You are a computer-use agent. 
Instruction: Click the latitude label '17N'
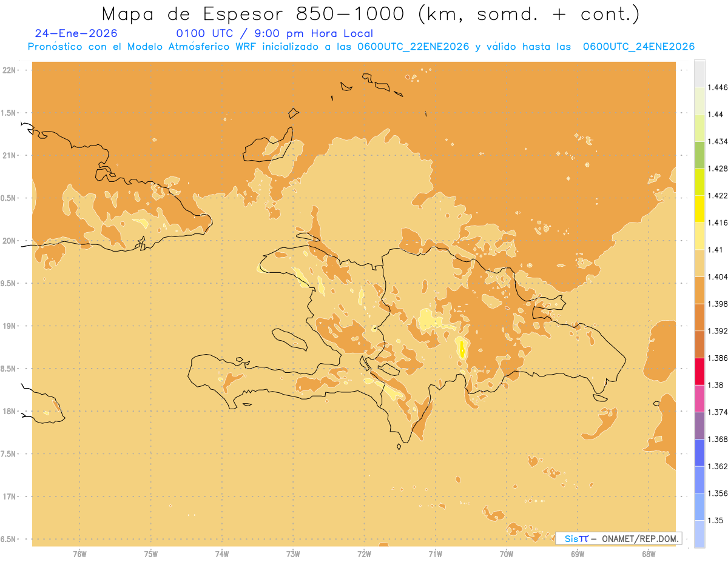pyautogui.click(x=10, y=497)
